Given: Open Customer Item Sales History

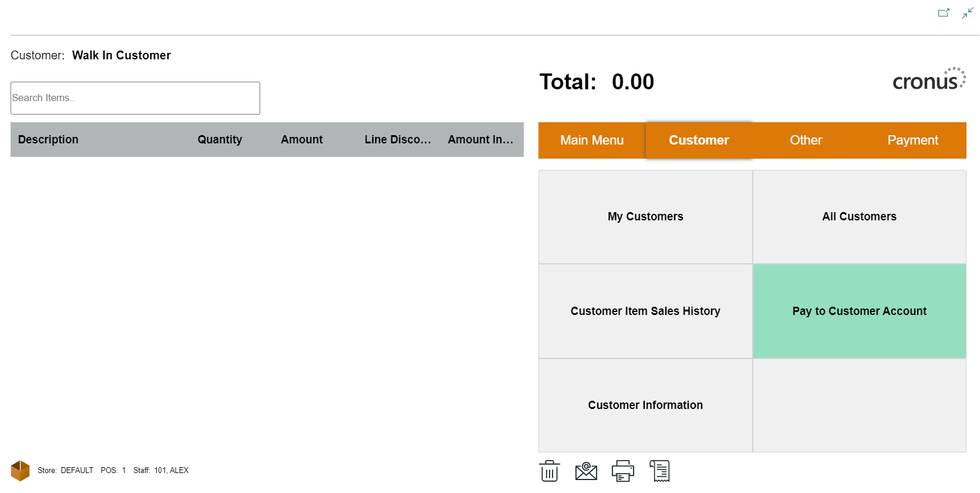Looking at the screenshot, I should click(645, 311).
